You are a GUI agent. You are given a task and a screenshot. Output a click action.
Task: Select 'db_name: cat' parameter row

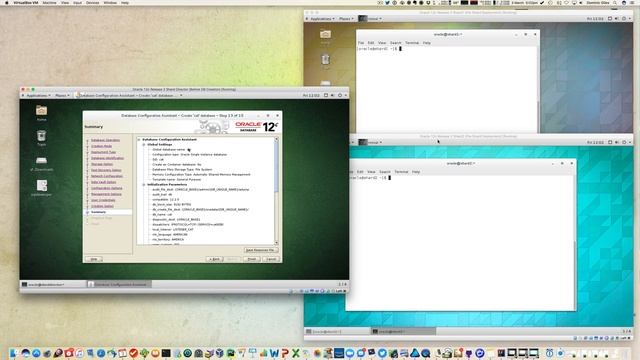click(x=162, y=214)
